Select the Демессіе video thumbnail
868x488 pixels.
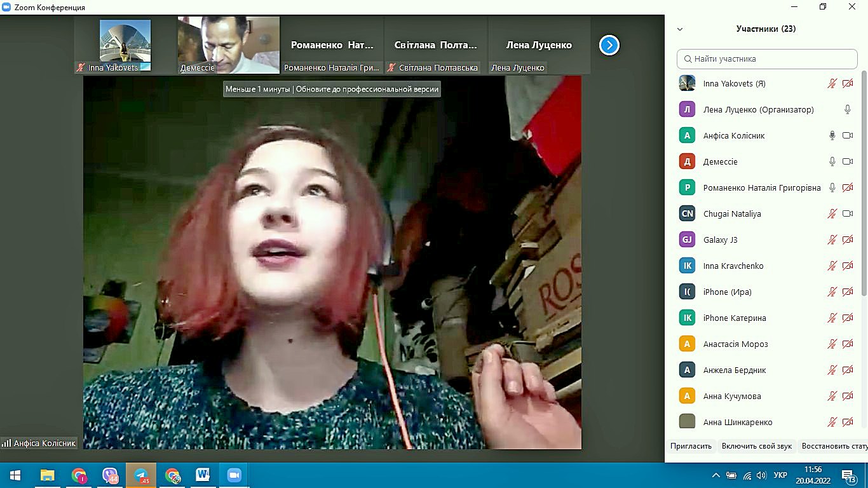229,45
